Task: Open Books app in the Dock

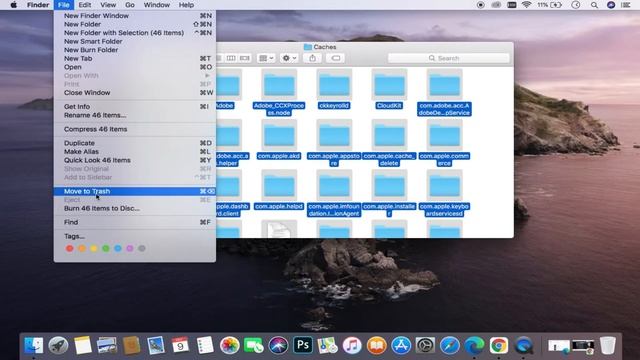Action: (x=376, y=345)
